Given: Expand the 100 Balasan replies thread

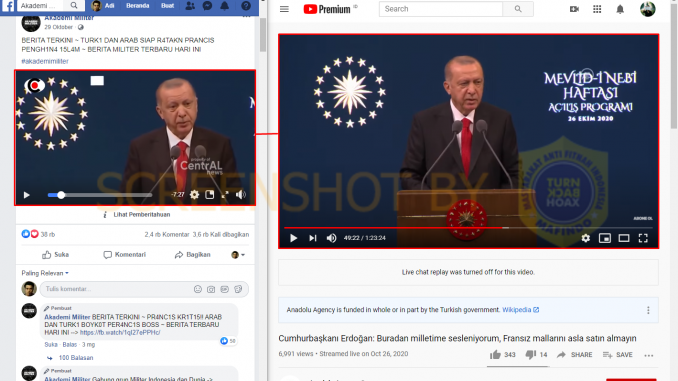Looking at the screenshot, I should (x=76, y=358).
